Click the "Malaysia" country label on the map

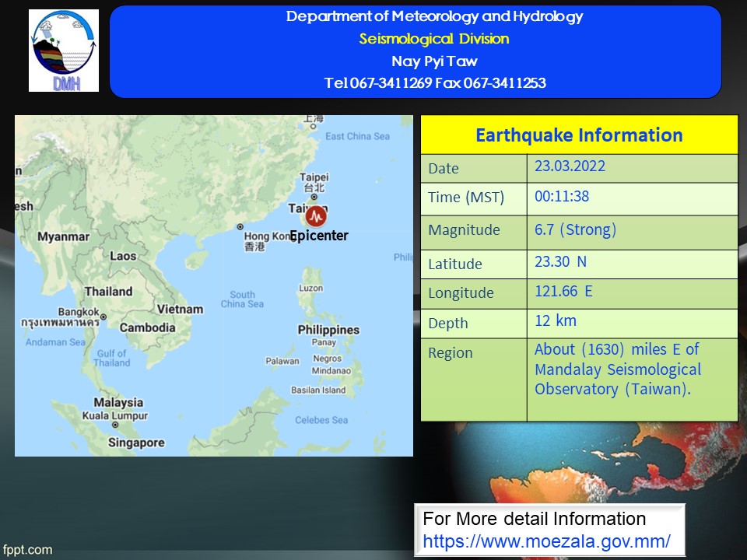point(118,403)
